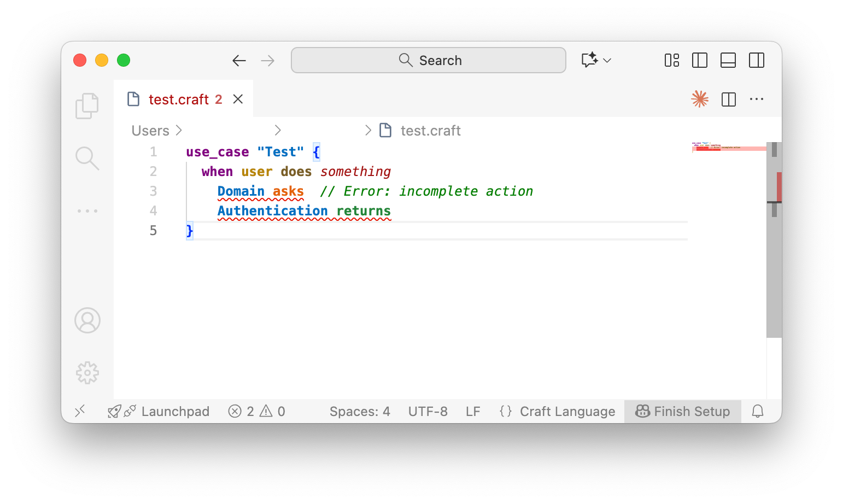
Task: Toggle the bottom panel
Action: [x=728, y=60]
